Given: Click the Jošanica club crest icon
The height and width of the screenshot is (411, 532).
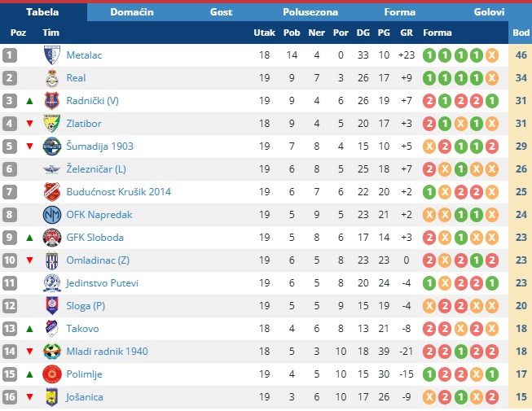Looking at the screenshot, I should pos(52,397).
